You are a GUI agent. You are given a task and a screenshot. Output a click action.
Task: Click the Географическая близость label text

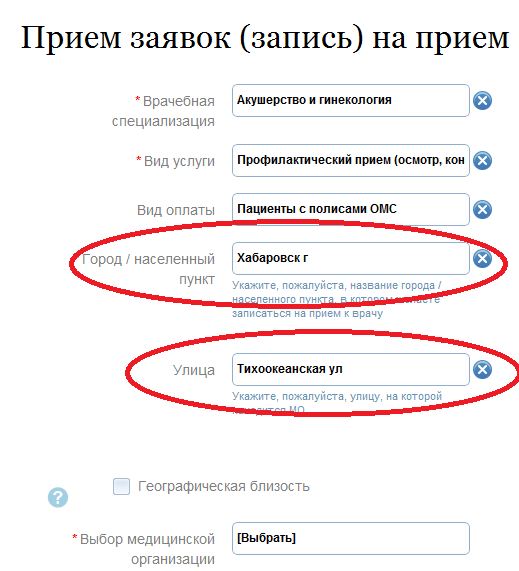224,487
